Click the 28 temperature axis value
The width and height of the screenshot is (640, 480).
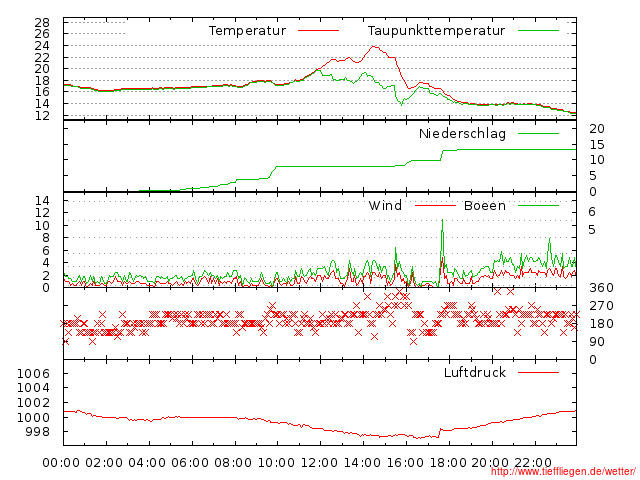[42, 22]
